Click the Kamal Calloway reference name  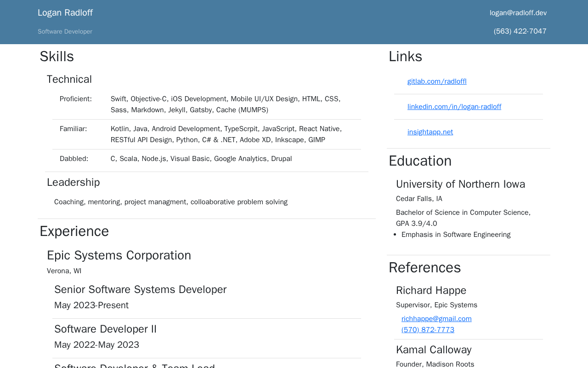[434, 350]
